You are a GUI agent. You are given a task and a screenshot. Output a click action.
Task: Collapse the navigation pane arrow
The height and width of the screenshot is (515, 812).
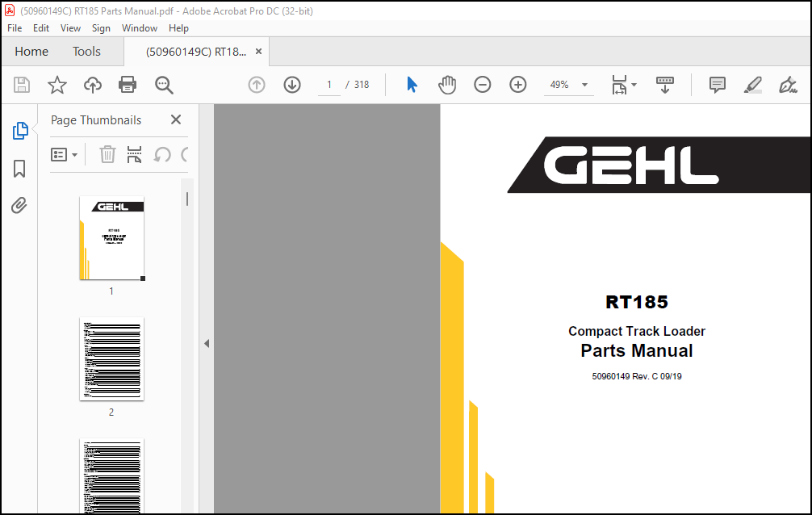(207, 343)
